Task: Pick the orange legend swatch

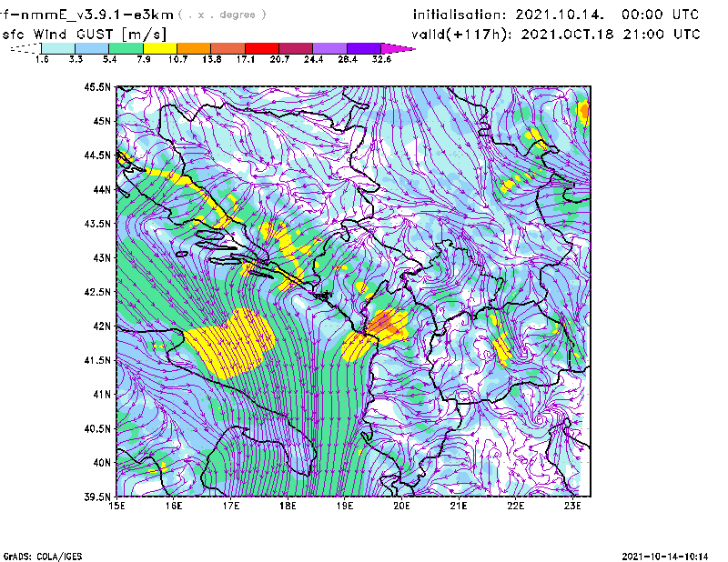Action: point(194,48)
